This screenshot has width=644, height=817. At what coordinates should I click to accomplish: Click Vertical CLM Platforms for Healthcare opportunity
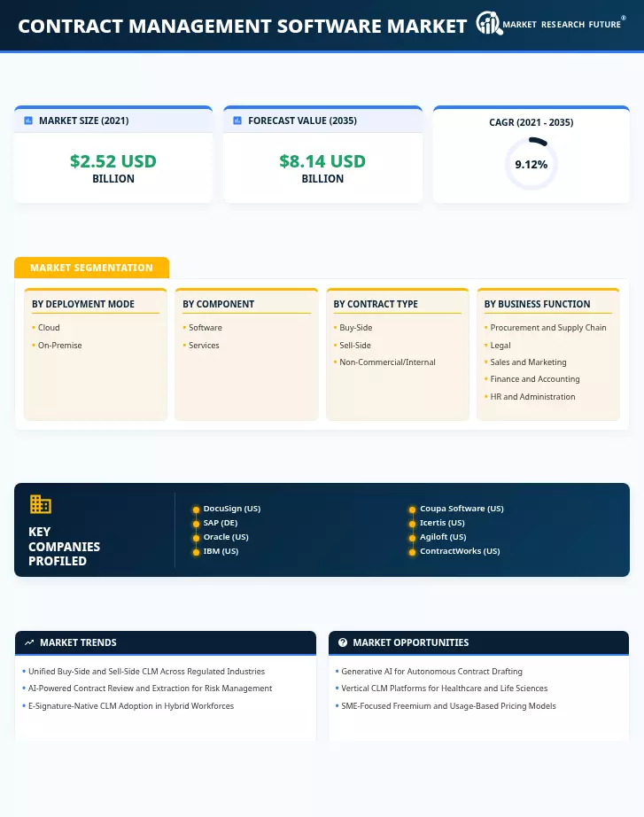click(445, 689)
